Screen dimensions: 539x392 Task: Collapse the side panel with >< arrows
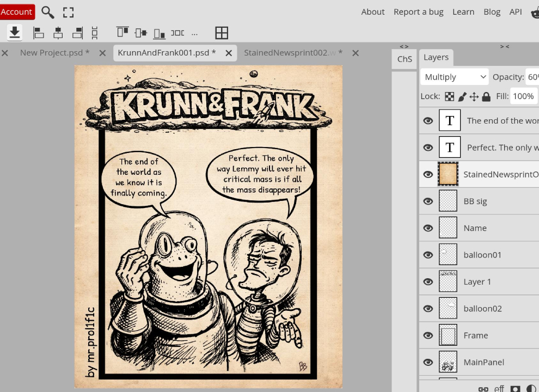tap(505, 47)
